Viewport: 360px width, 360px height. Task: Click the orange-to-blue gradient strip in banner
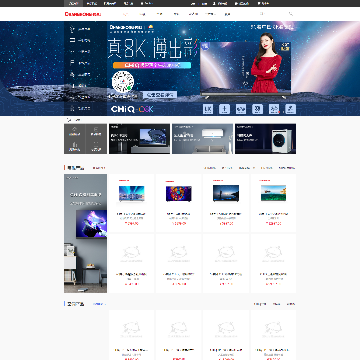point(152,65)
